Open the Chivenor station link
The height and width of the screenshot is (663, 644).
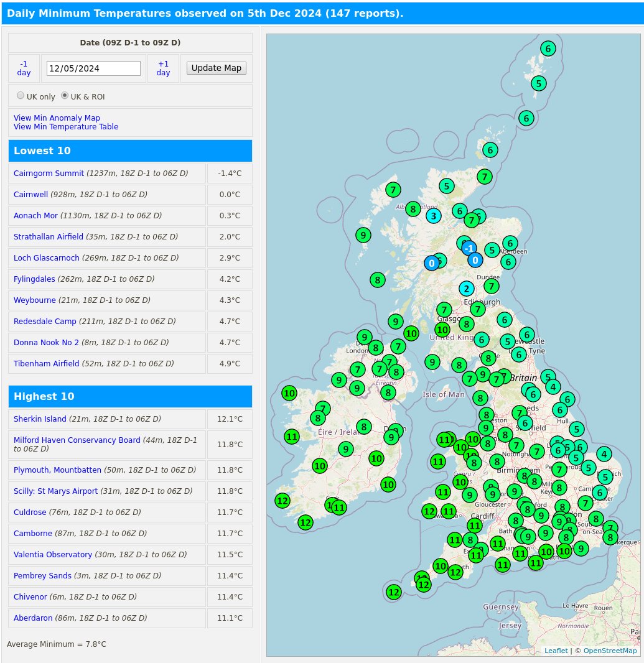click(x=30, y=597)
